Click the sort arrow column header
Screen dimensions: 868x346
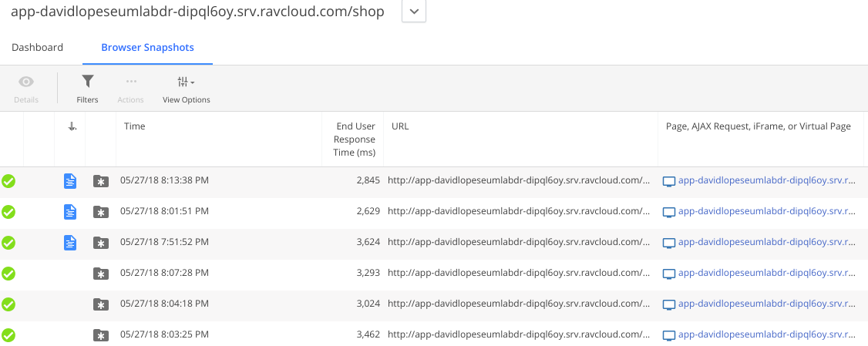point(72,126)
